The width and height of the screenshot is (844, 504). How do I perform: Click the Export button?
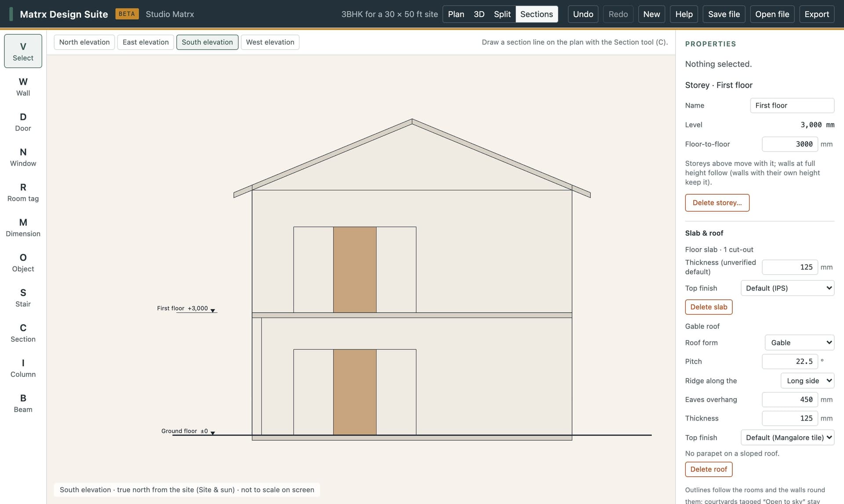(817, 14)
